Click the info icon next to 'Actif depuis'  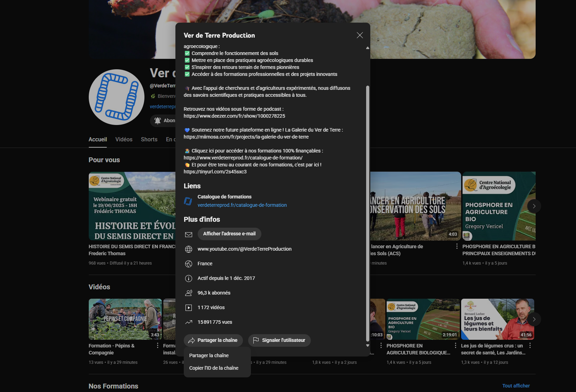189,278
